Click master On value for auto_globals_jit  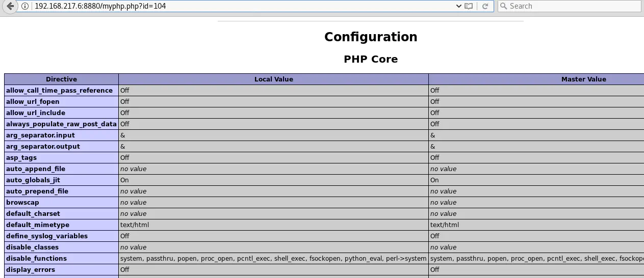pyautogui.click(x=434, y=180)
